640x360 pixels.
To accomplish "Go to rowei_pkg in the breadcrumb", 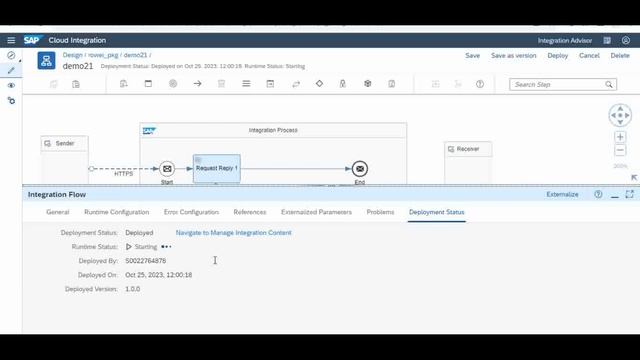I will [103, 55].
